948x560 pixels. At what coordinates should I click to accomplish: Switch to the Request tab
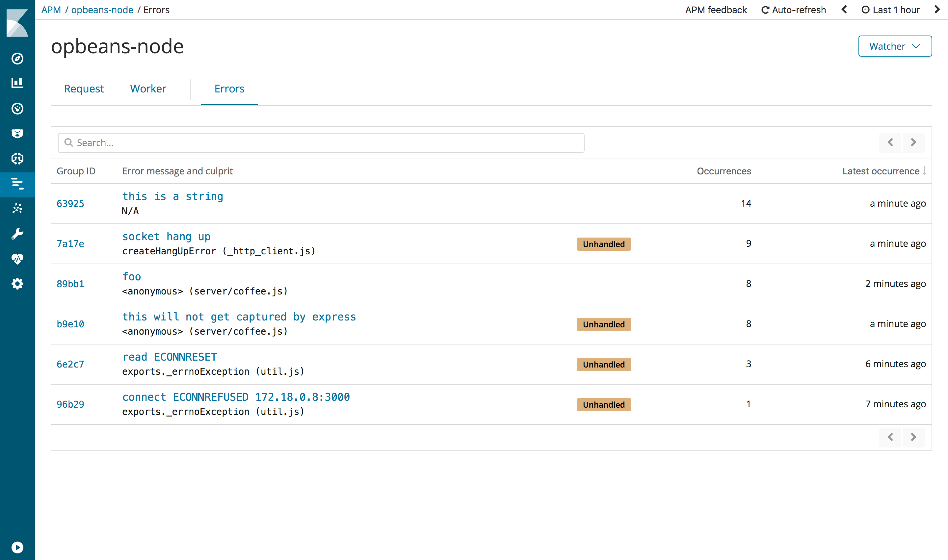pyautogui.click(x=84, y=89)
